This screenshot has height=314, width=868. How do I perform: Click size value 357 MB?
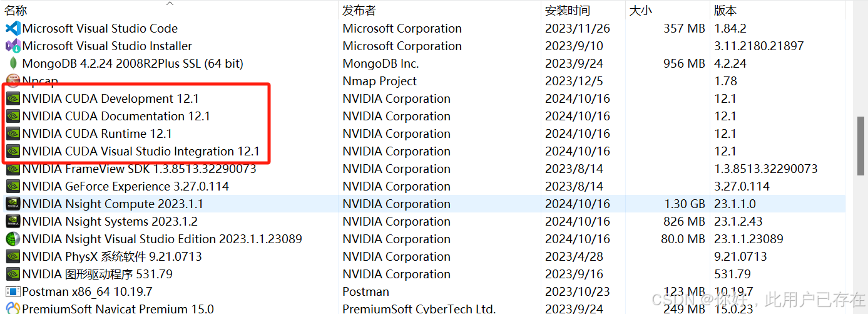[684, 28]
